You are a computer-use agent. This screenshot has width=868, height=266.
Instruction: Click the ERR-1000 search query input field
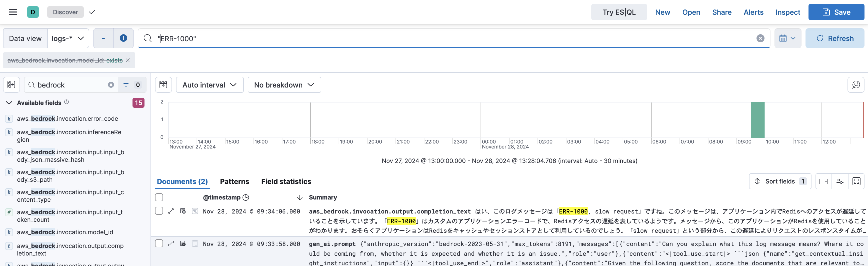pyautogui.click(x=303, y=38)
